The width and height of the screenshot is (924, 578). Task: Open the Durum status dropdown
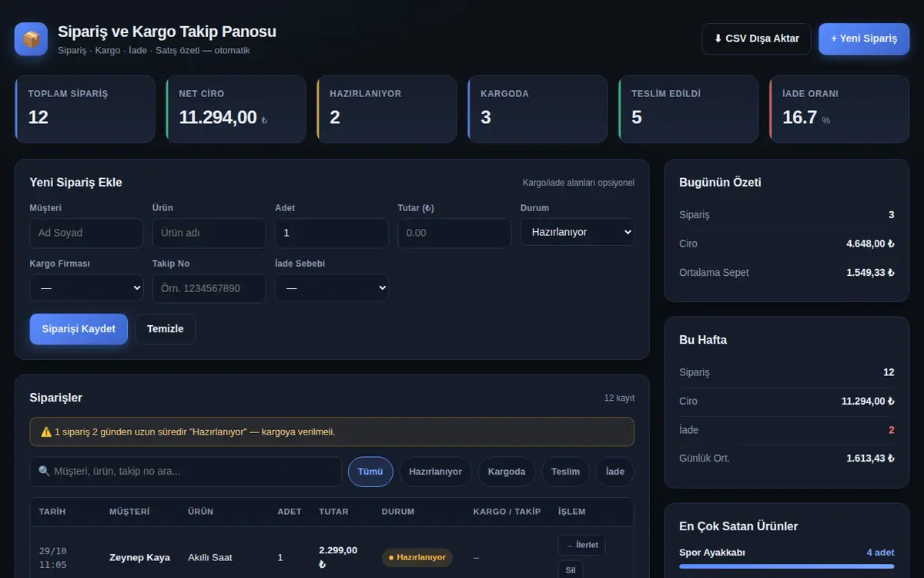tap(577, 232)
